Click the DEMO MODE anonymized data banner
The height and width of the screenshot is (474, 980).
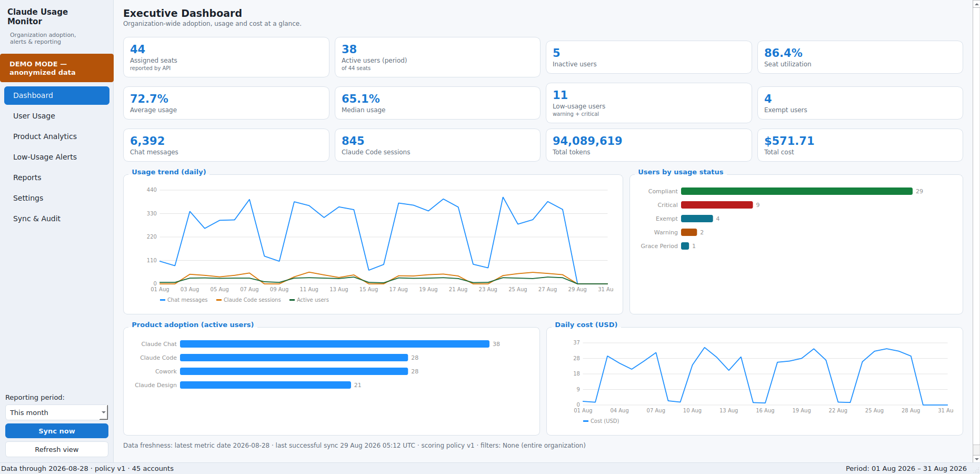[x=57, y=68]
